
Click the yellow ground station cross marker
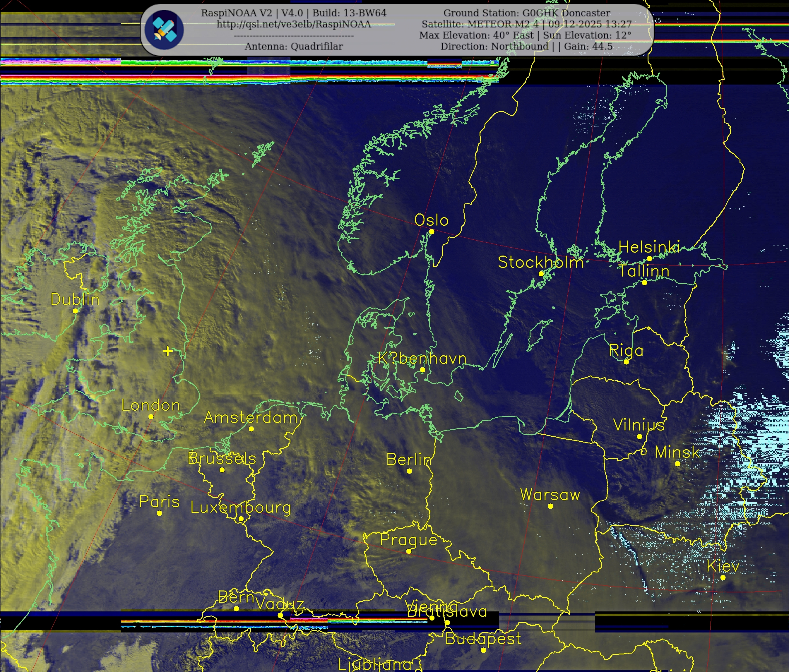point(167,351)
